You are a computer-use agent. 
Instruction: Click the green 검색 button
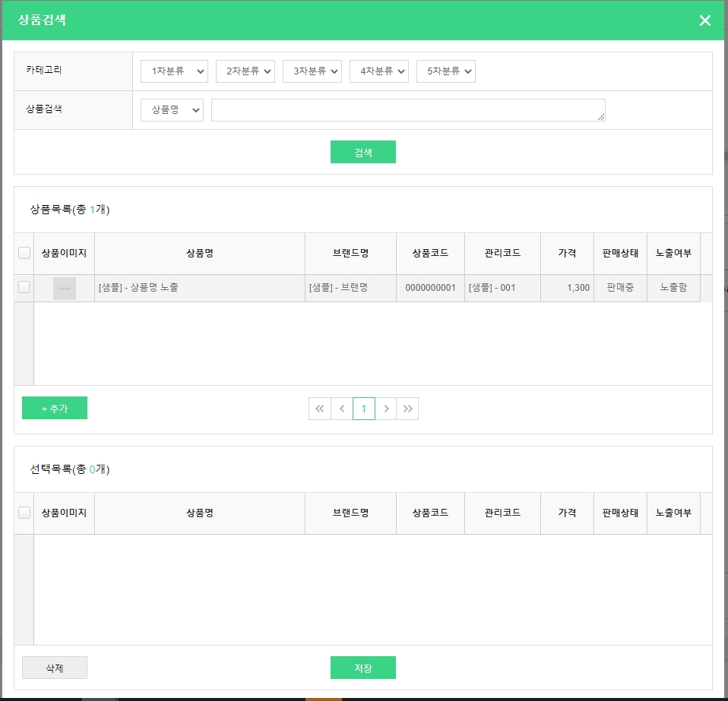click(x=362, y=152)
